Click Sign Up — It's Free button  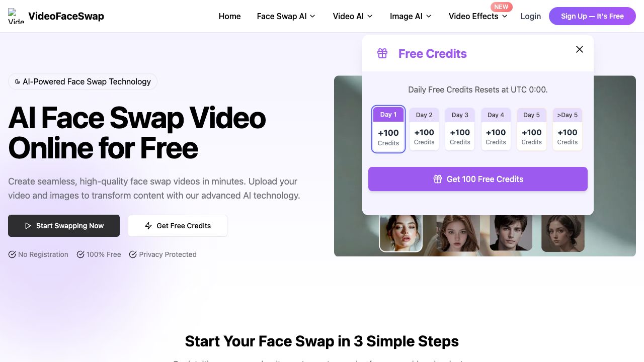click(x=592, y=16)
